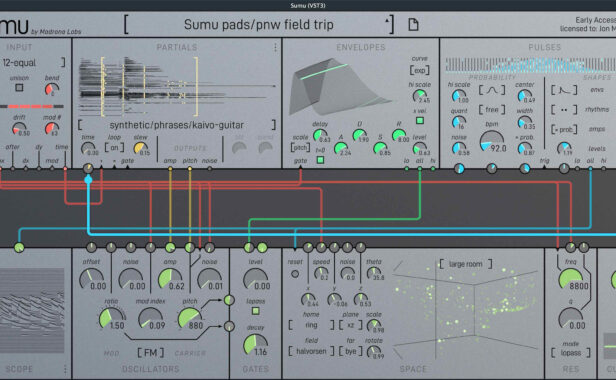Click the bend dial in Input
This screenshot has height=380, width=616.
51,90
